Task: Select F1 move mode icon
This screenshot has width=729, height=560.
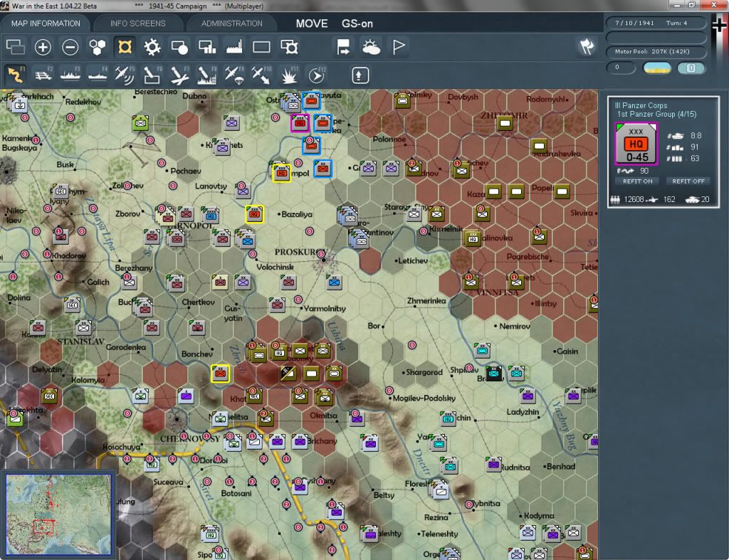Action: coord(16,75)
